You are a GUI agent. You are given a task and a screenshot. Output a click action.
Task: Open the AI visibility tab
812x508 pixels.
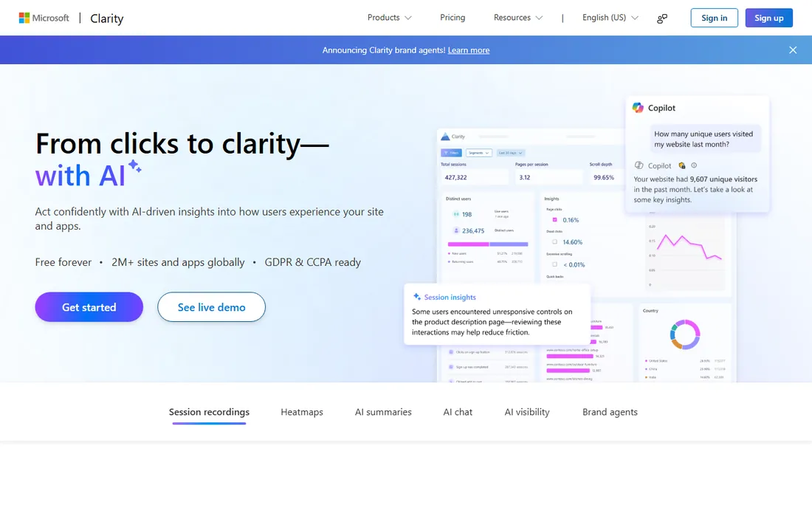tap(527, 412)
